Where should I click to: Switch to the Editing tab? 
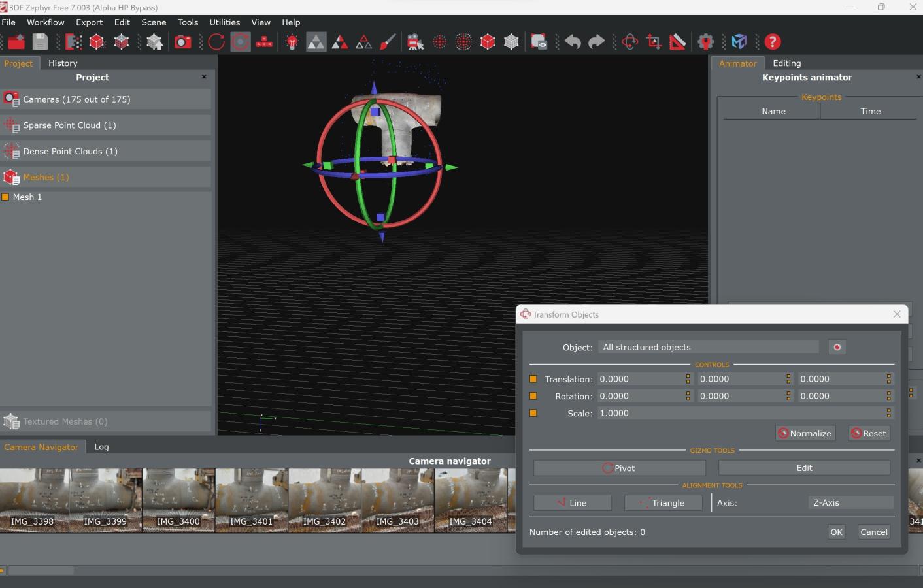click(786, 63)
